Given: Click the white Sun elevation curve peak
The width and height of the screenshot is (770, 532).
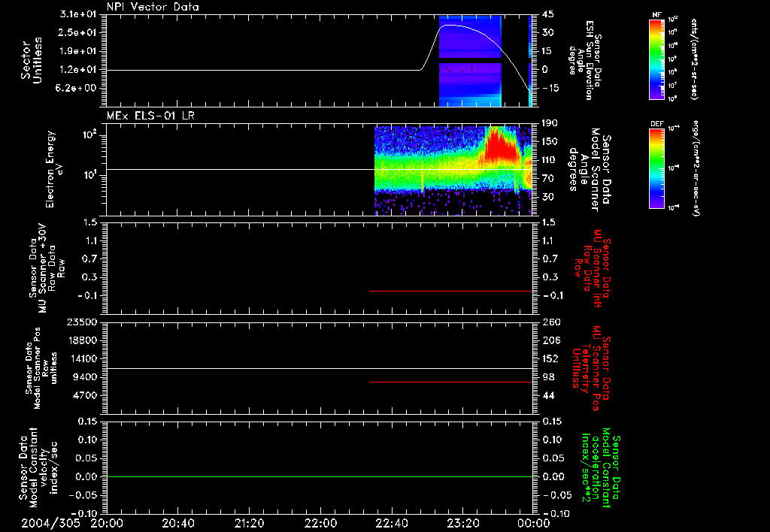Looking at the screenshot, I should pos(450,25).
